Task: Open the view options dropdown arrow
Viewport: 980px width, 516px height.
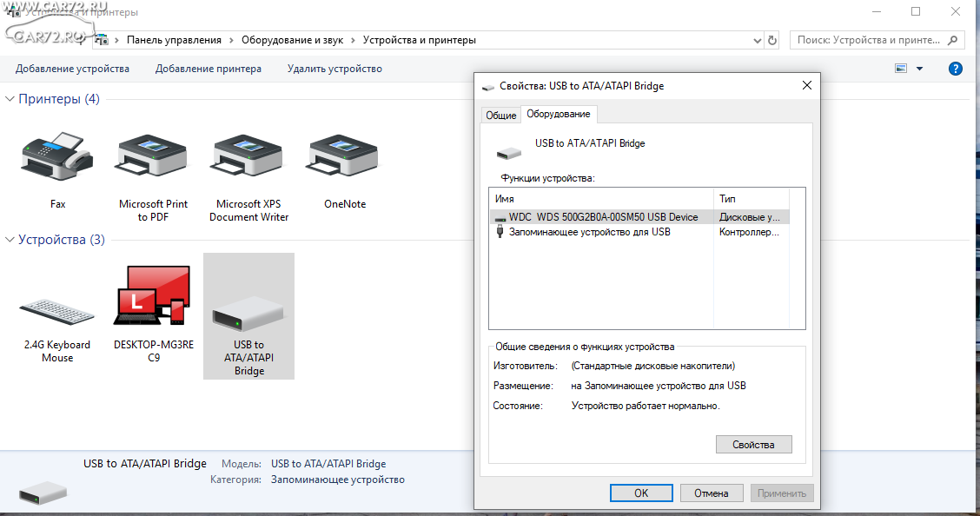Action: coord(919,69)
